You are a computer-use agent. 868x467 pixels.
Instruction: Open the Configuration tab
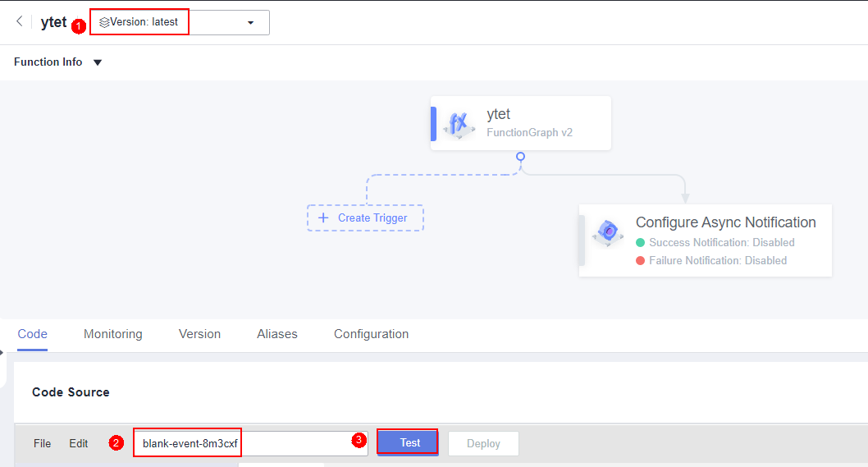click(371, 334)
